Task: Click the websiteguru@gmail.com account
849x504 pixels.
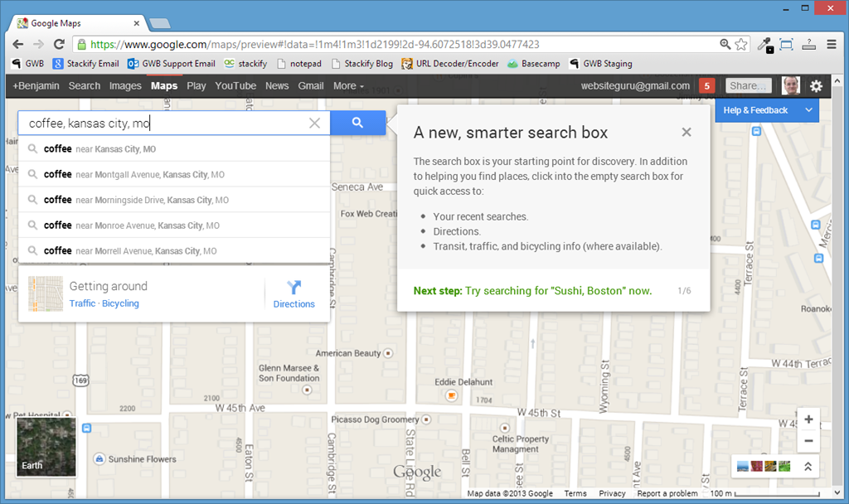Action: [x=635, y=85]
